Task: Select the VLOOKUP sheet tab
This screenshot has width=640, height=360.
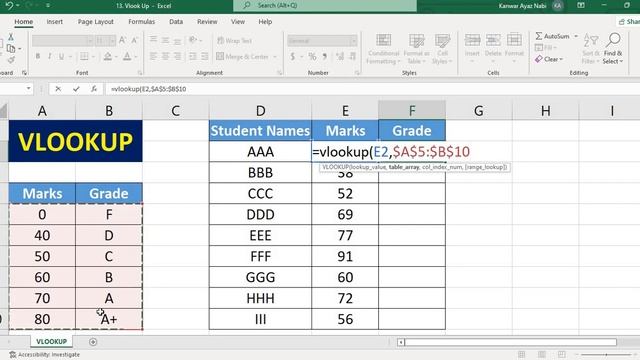Action: click(x=51, y=341)
